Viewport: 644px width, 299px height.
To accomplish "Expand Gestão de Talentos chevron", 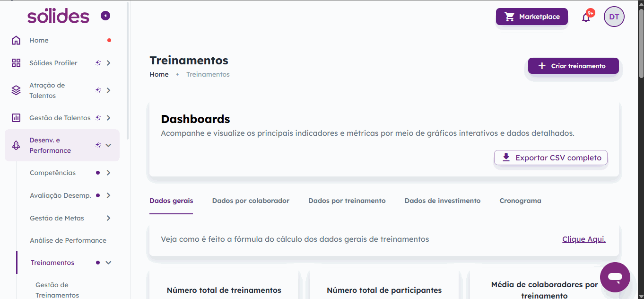I will pos(108,118).
